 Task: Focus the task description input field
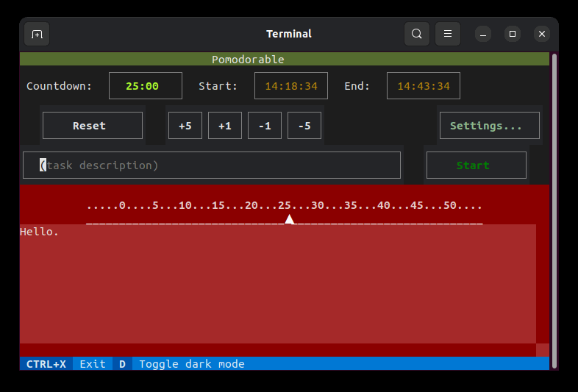212,165
